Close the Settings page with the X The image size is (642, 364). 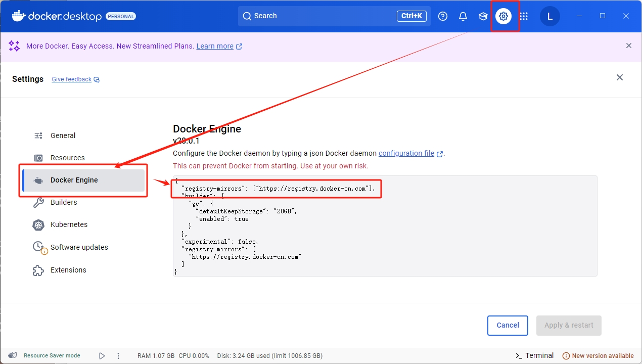tap(620, 77)
